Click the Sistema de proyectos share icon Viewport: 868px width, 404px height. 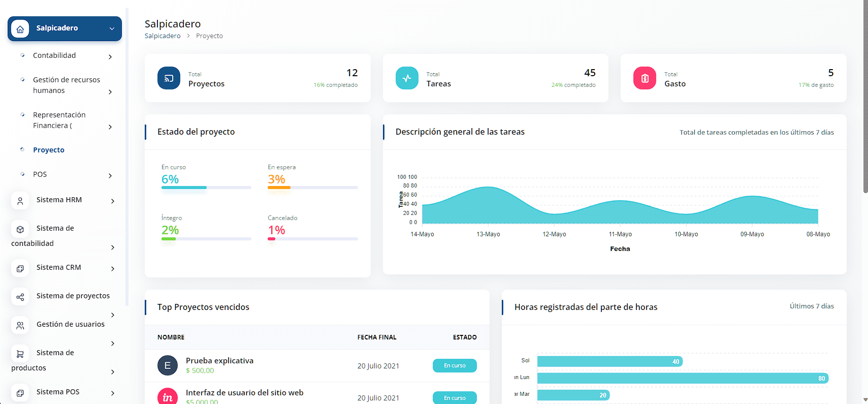coord(20,297)
